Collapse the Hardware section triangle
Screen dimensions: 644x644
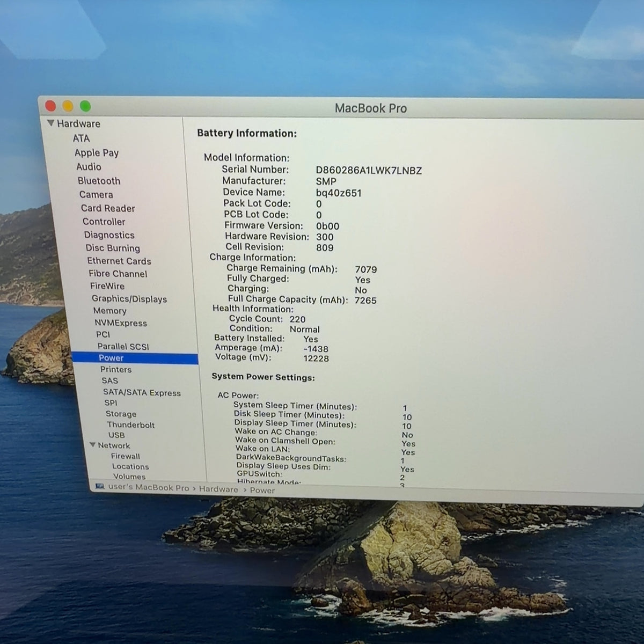pos(50,123)
